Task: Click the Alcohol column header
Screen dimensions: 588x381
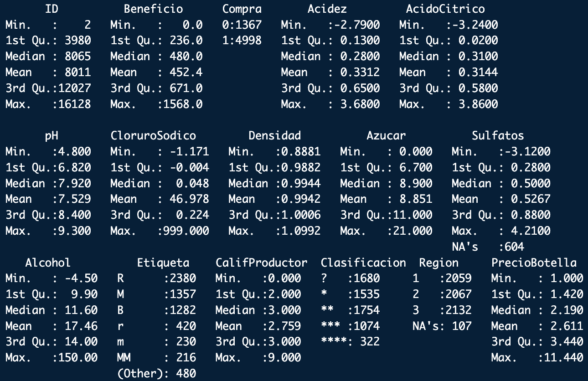Action: point(48,263)
